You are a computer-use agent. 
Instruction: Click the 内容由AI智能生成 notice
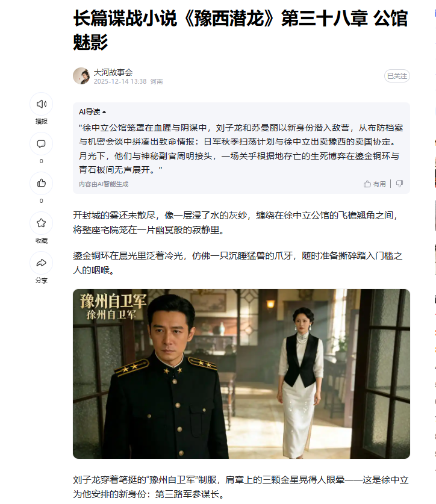(104, 184)
